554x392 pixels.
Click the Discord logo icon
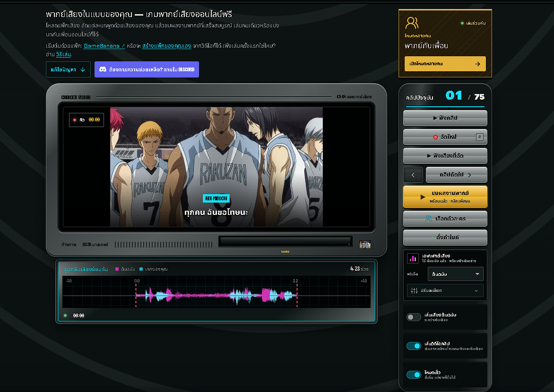point(103,69)
